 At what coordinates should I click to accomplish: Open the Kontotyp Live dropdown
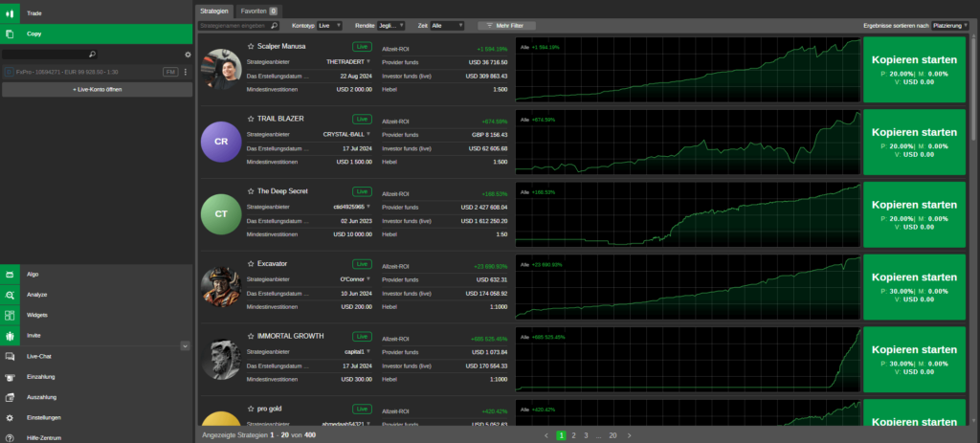[329, 26]
